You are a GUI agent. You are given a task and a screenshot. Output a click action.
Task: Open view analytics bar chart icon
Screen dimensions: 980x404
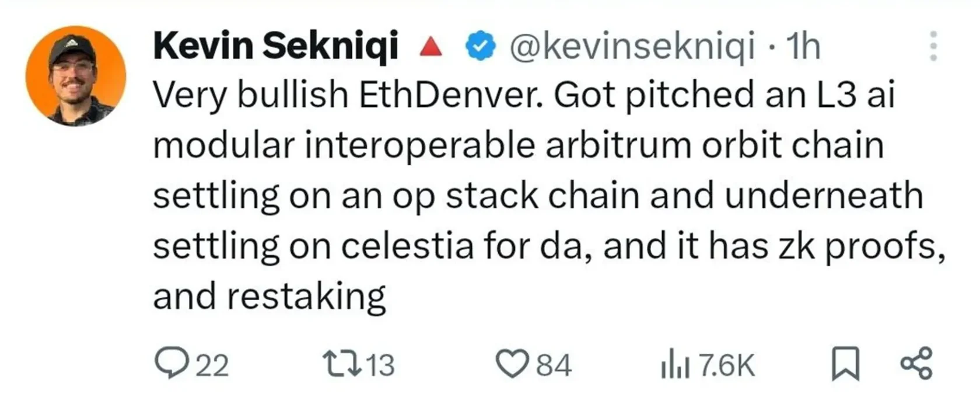[675, 365]
